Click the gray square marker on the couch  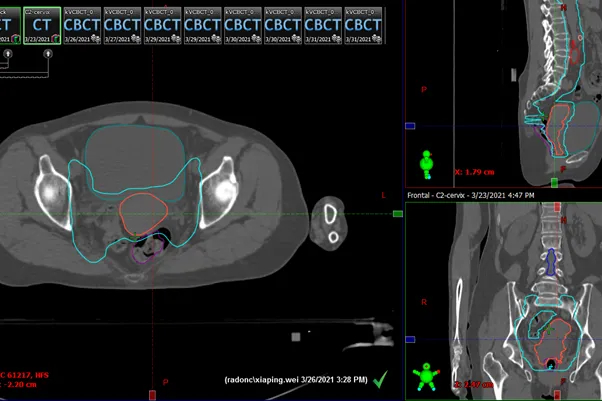click(296, 337)
